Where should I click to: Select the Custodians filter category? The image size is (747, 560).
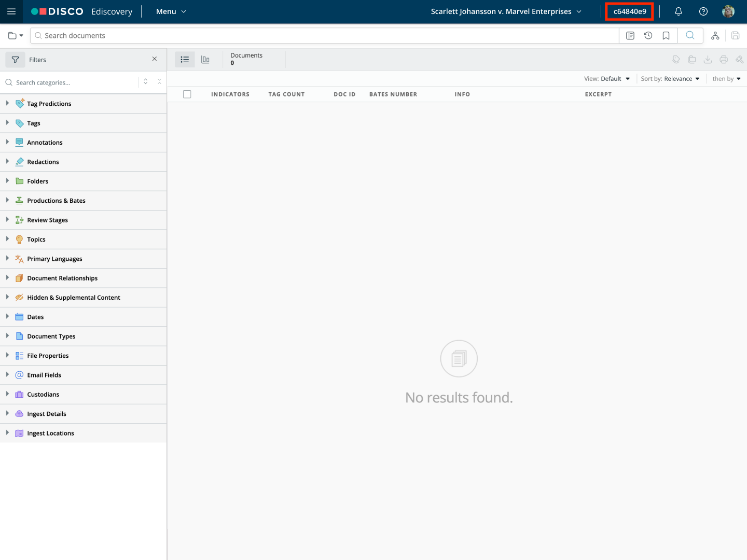tap(83, 395)
